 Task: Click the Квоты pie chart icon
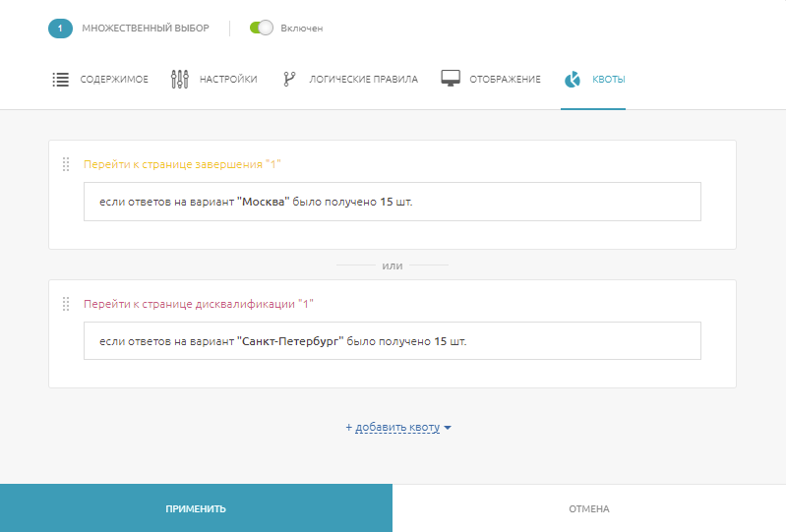click(x=572, y=79)
